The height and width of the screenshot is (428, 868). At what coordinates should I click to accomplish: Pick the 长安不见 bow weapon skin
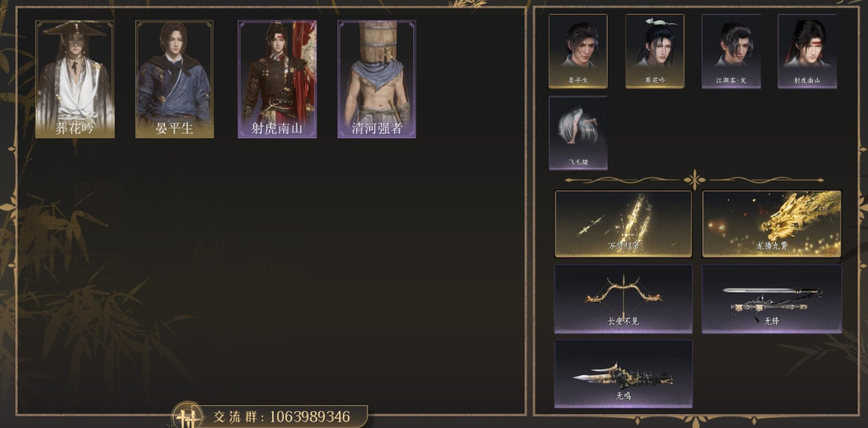(x=623, y=299)
